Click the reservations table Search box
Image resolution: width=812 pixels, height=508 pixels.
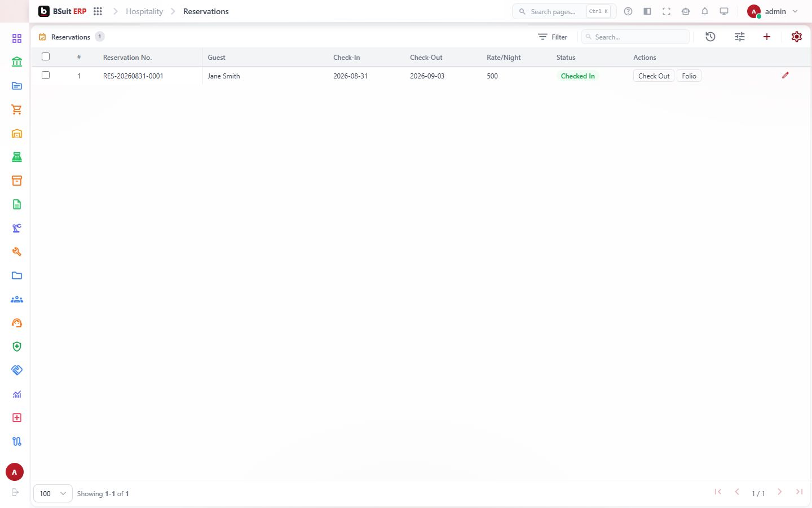point(636,37)
